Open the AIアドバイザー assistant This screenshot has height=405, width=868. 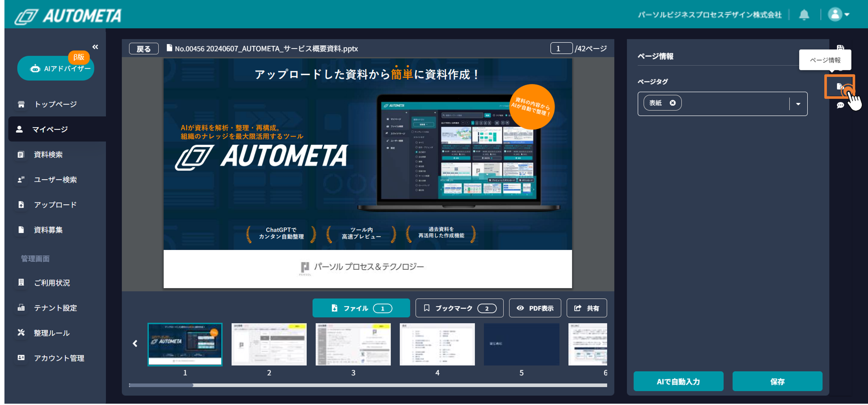click(x=55, y=68)
